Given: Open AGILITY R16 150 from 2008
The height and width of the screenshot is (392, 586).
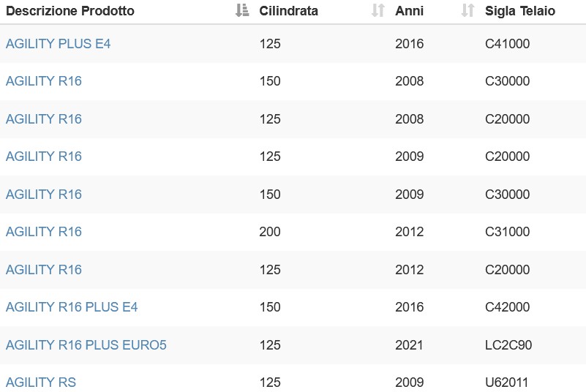Looking at the screenshot, I should (x=44, y=81).
